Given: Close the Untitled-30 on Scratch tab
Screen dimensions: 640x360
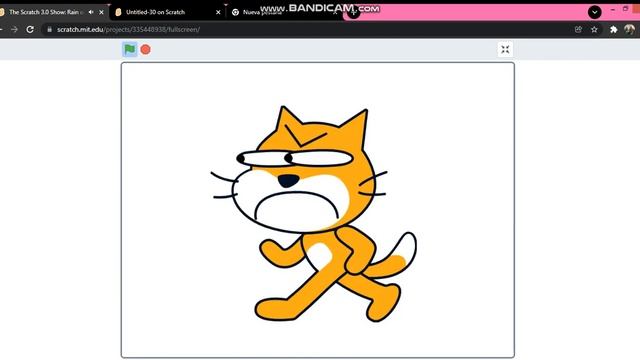Looking at the screenshot, I should (x=218, y=12).
